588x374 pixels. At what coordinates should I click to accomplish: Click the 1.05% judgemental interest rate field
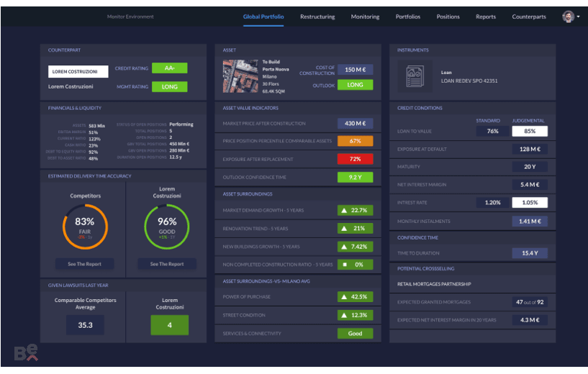(530, 202)
